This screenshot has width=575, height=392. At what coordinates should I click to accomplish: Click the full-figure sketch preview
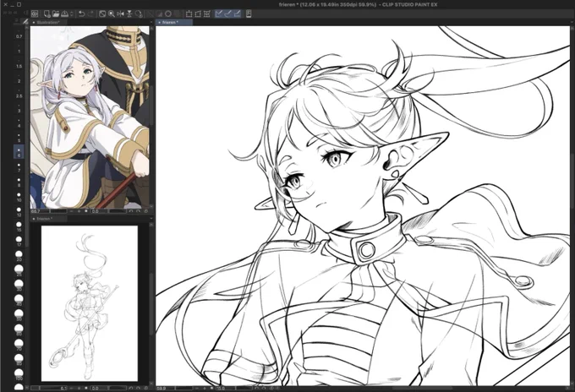click(90, 303)
